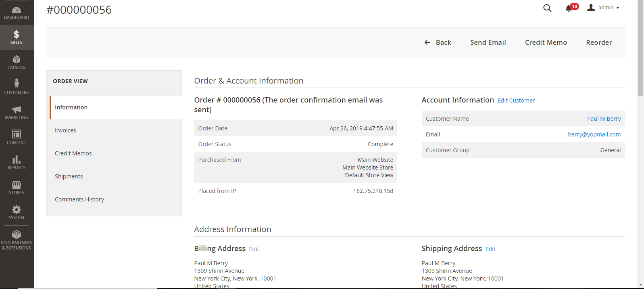Switch to the Invoices tab
This screenshot has width=644, height=289.
pyautogui.click(x=65, y=130)
